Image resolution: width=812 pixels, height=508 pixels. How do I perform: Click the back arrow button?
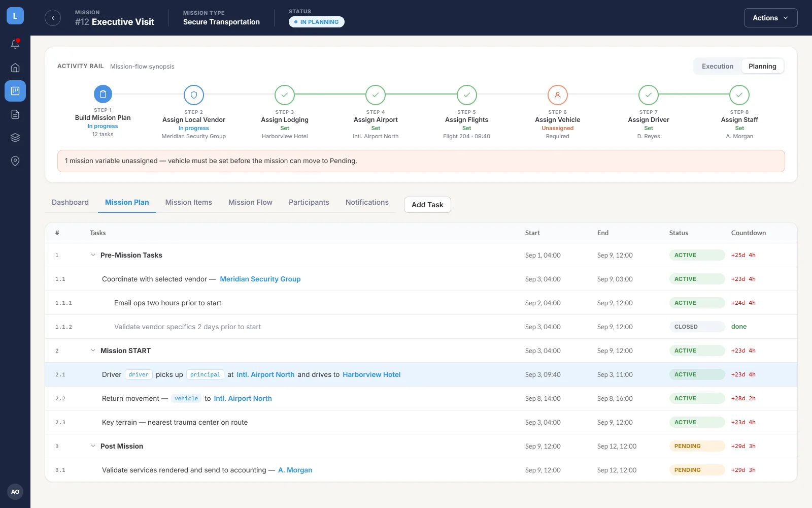point(53,18)
